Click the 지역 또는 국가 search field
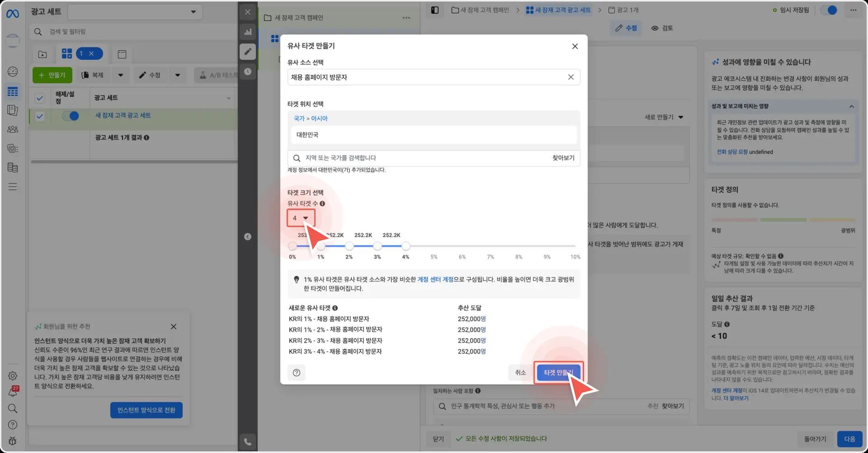The image size is (868, 453). point(425,158)
